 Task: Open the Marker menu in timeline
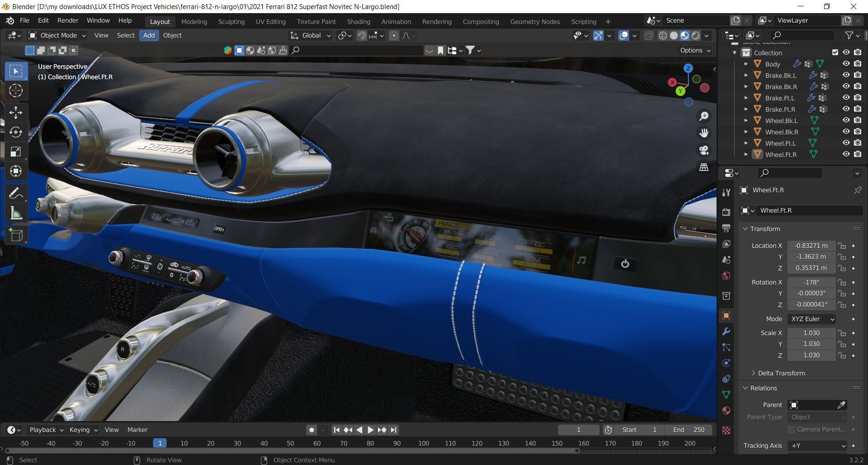tap(137, 430)
